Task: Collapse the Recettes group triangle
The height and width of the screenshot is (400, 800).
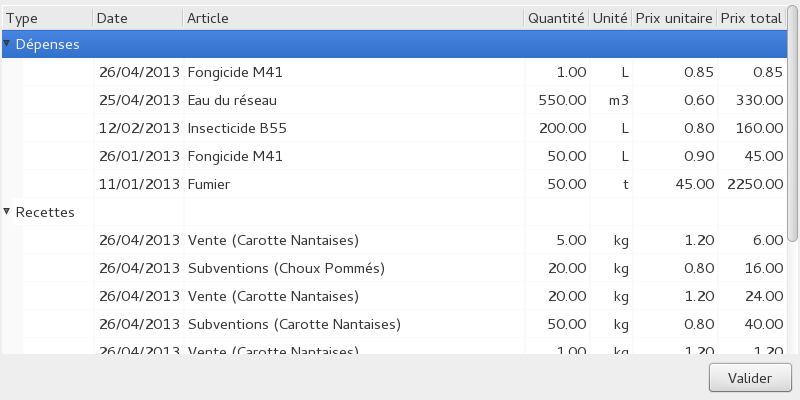Action: tap(7, 211)
